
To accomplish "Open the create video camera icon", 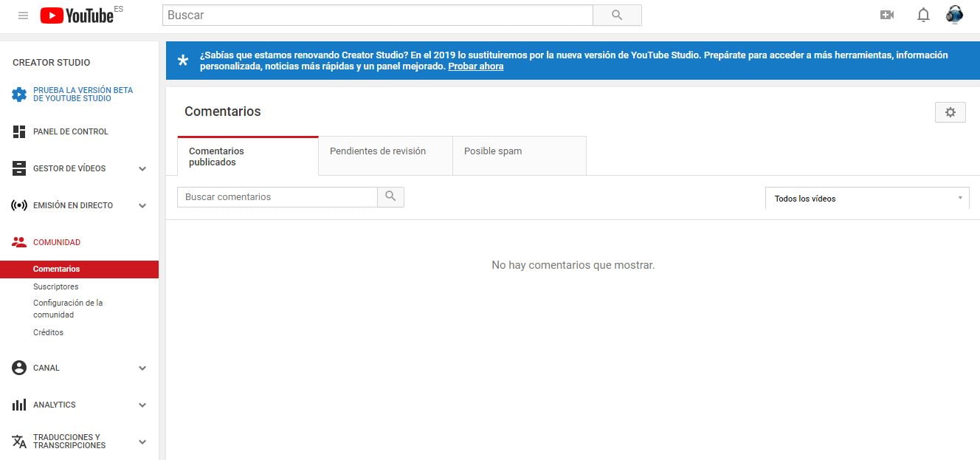I will click(x=887, y=15).
